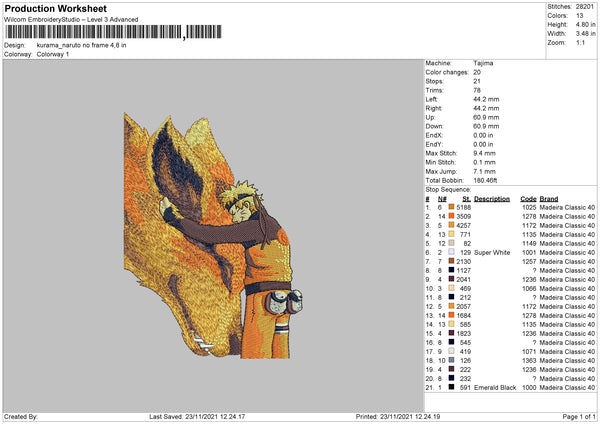Image resolution: width=600 pixels, height=424 pixels.
Task: Select the Stitches count 28201
Action: click(585, 7)
